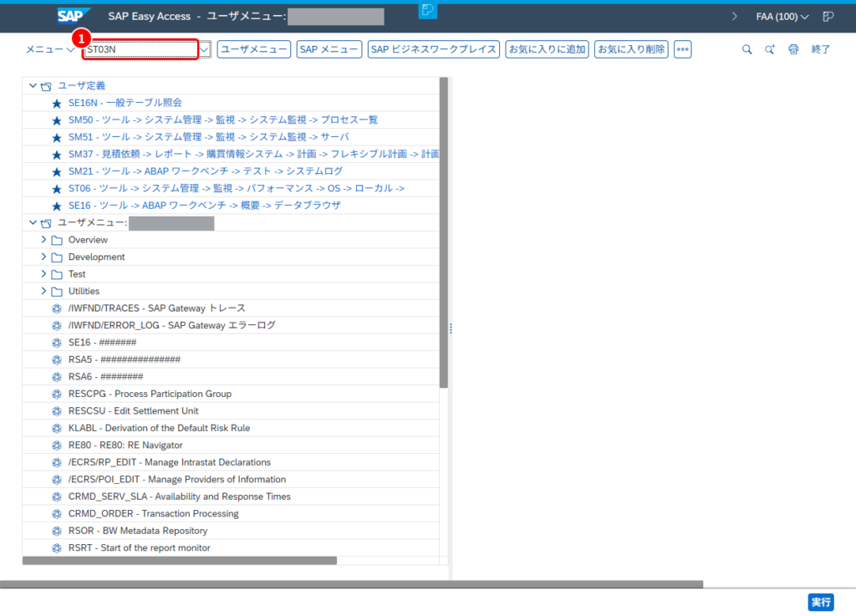The height and width of the screenshot is (616, 856).
Task: Click the Overview folder icon
Action: click(x=57, y=240)
